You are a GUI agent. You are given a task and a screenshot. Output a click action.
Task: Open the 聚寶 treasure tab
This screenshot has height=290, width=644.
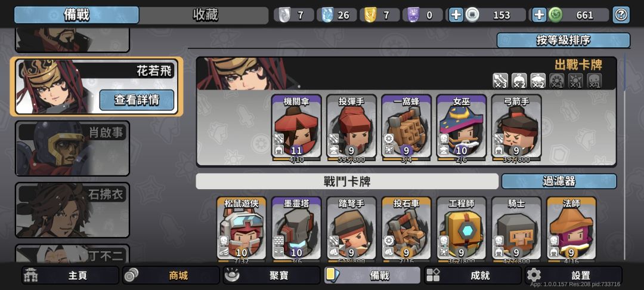coord(271,275)
